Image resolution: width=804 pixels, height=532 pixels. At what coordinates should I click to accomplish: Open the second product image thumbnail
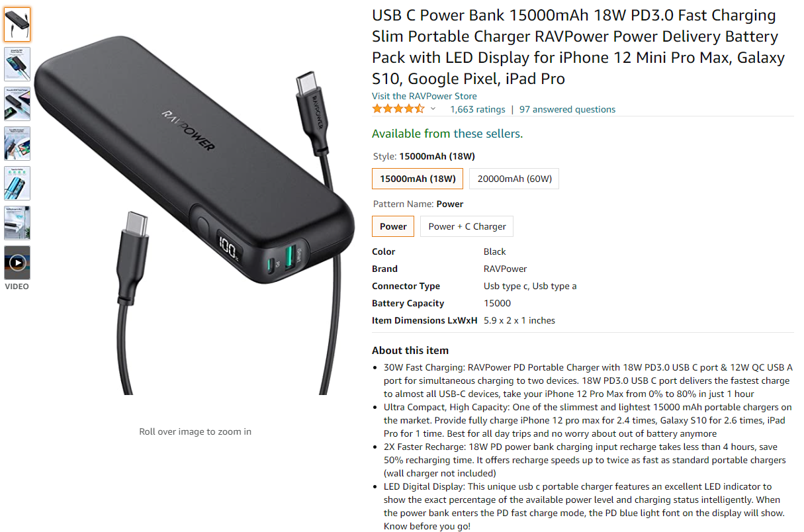17,64
